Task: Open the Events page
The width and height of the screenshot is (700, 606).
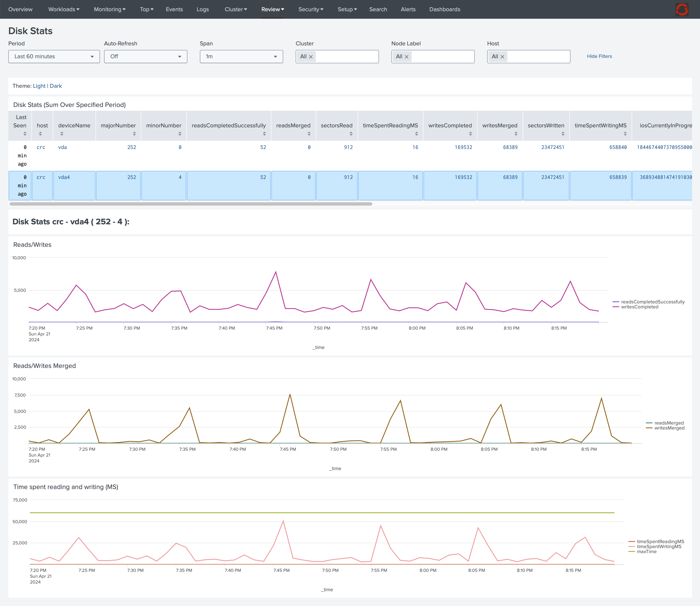Action: (x=174, y=10)
